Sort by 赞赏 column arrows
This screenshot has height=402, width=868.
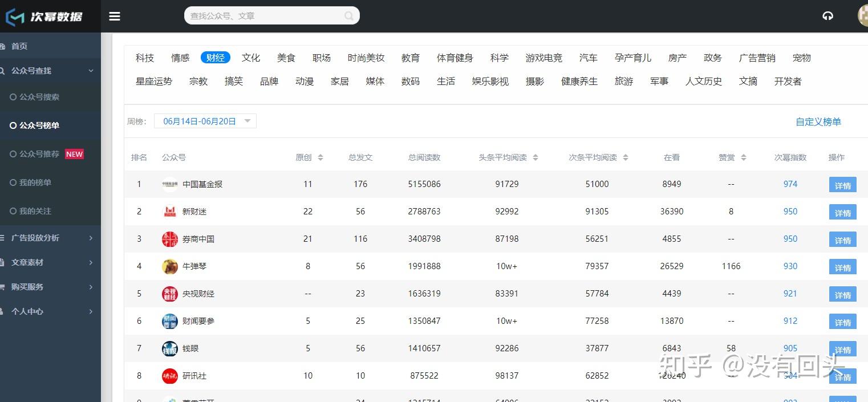pyautogui.click(x=744, y=157)
